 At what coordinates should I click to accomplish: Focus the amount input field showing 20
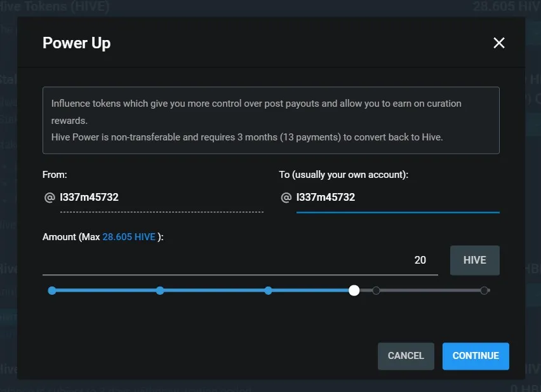tap(240, 260)
